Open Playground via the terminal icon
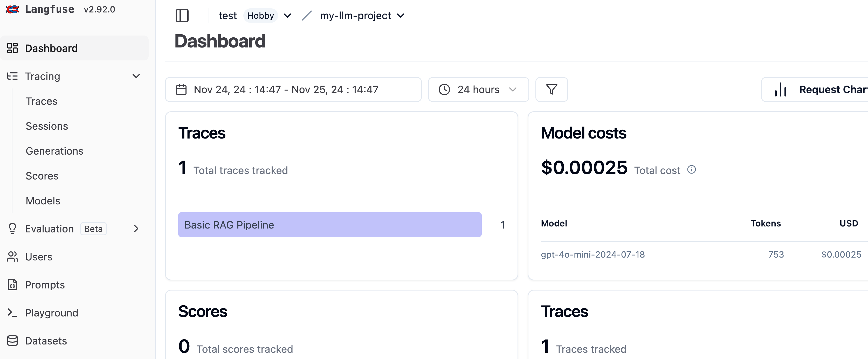The width and height of the screenshot is (868, 359). pyautogui.click(x=12, y=313)
